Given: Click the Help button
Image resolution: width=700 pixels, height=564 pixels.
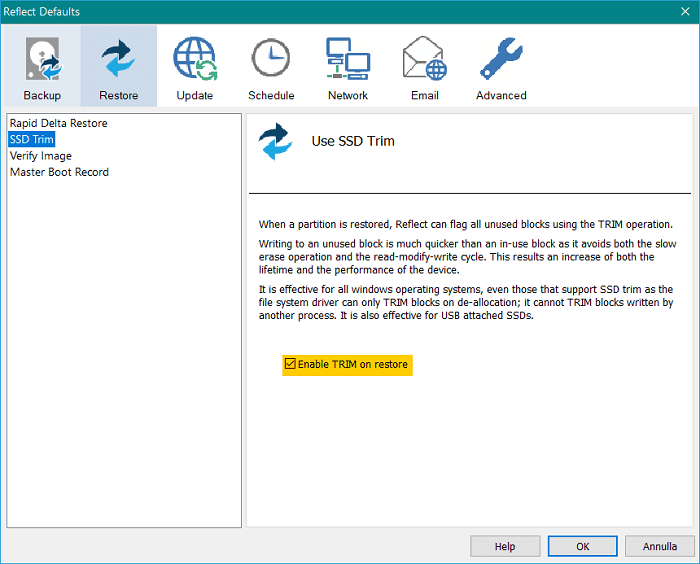Looking at the screenshot, I should (x=505, y=546).
